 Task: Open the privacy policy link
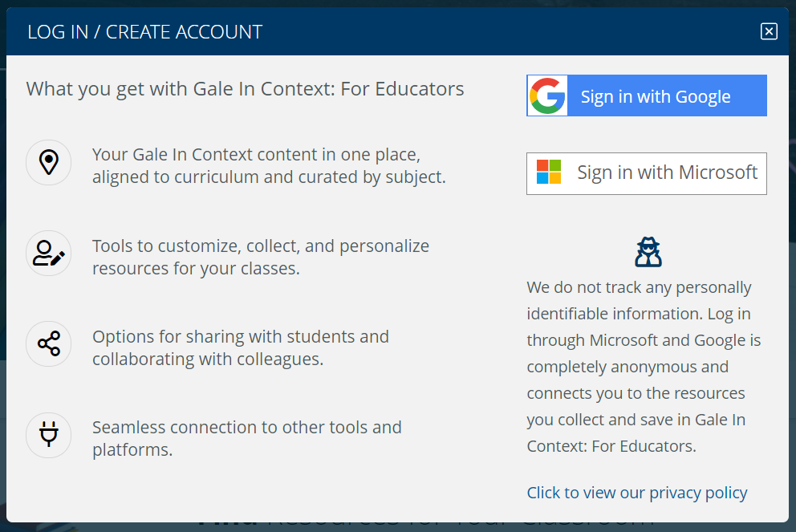[x=637, y=493]
